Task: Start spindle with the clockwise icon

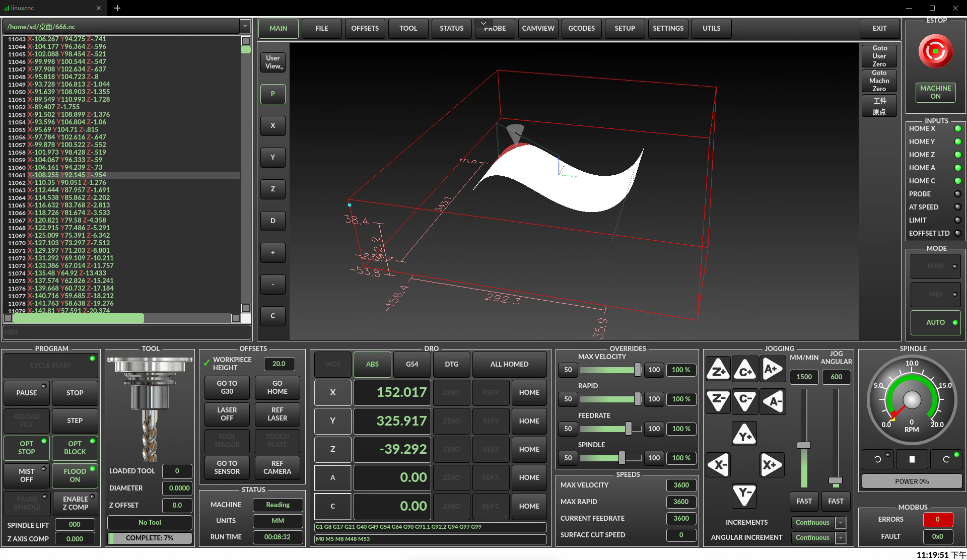Action: [946, 459]
